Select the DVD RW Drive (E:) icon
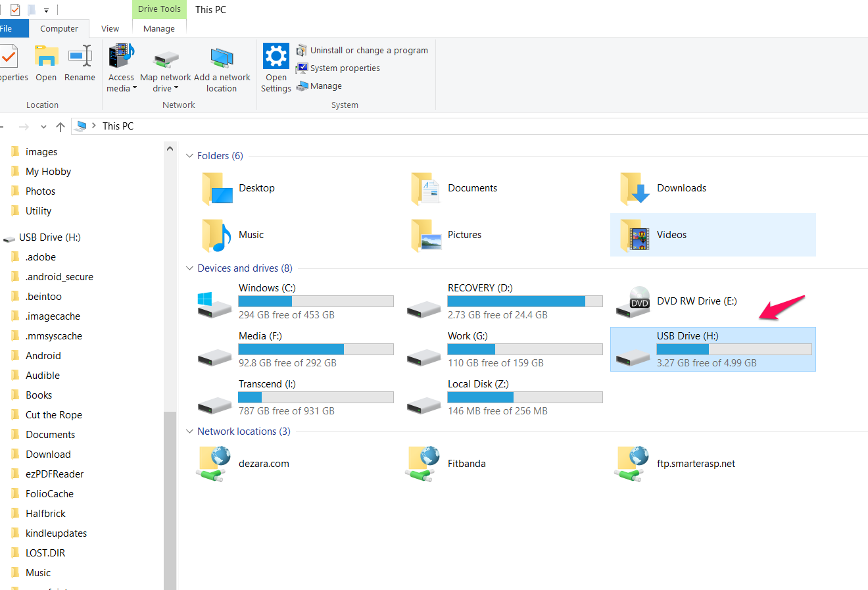 pyautogui.click(x=633, y=302)
